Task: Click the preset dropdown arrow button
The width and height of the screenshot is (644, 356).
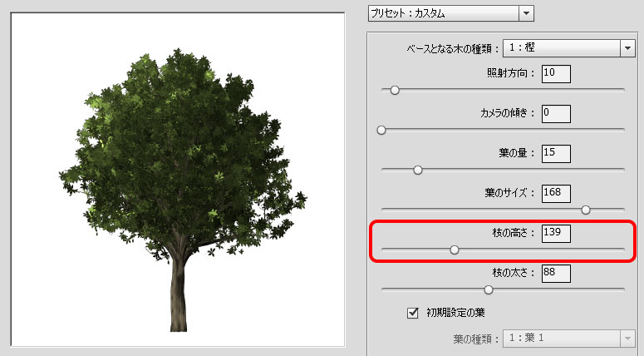Action: [526, 13]
